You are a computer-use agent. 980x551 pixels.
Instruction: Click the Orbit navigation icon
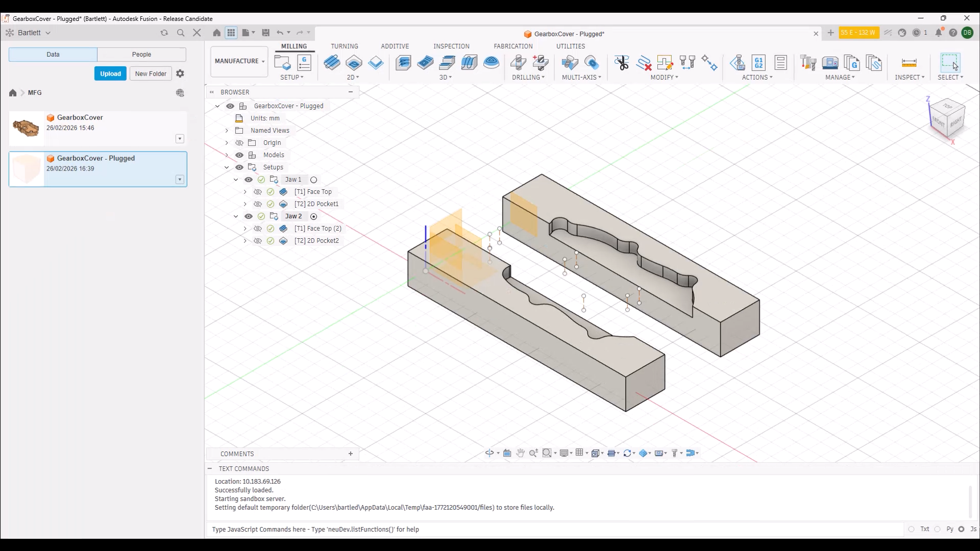click(489, 453)
